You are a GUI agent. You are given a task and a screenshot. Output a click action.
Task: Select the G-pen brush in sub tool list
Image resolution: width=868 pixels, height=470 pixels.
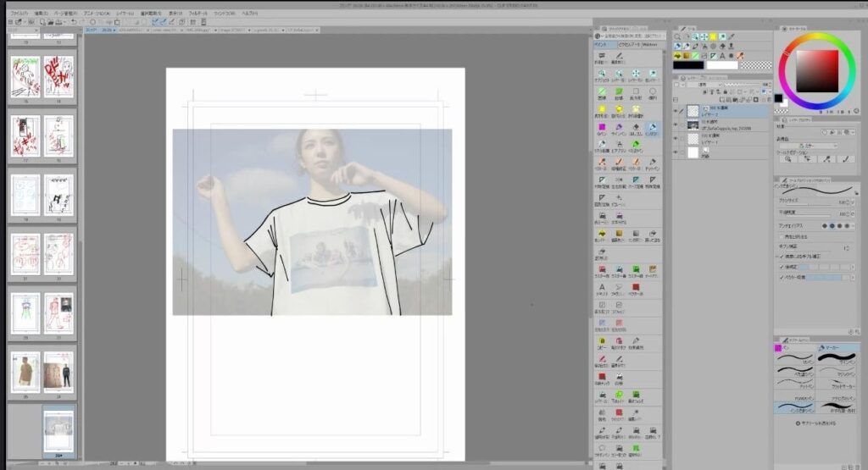(x=795, y=357)
